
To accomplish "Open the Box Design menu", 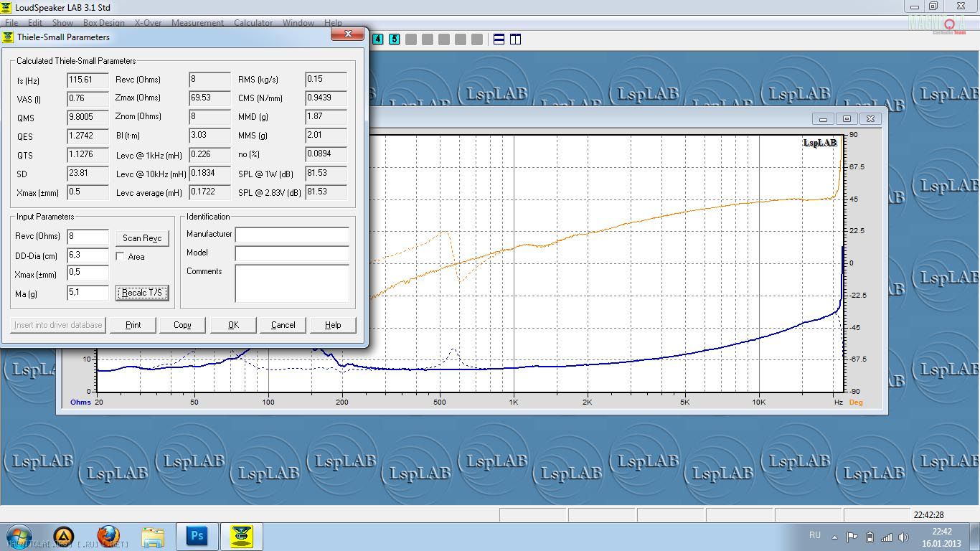I will (104, 23).
